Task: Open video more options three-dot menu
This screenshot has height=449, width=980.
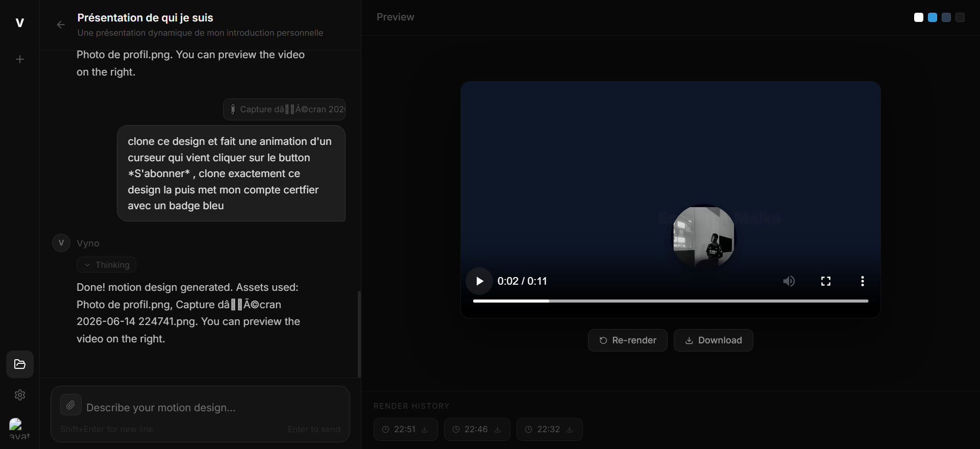Action: [863, 281]
